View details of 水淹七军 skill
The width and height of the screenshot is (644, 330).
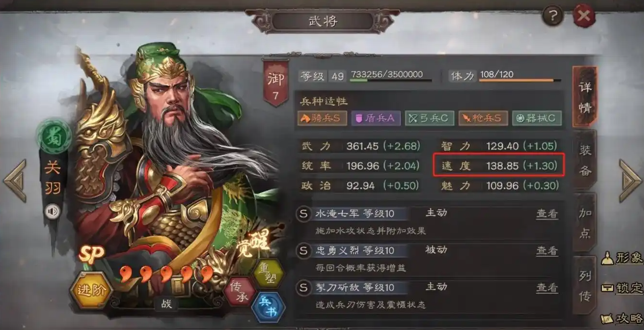point(547,214)
